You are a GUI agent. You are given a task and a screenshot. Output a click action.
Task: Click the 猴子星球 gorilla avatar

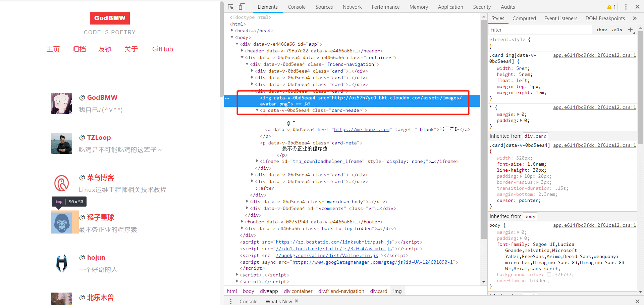click(62, 223)
